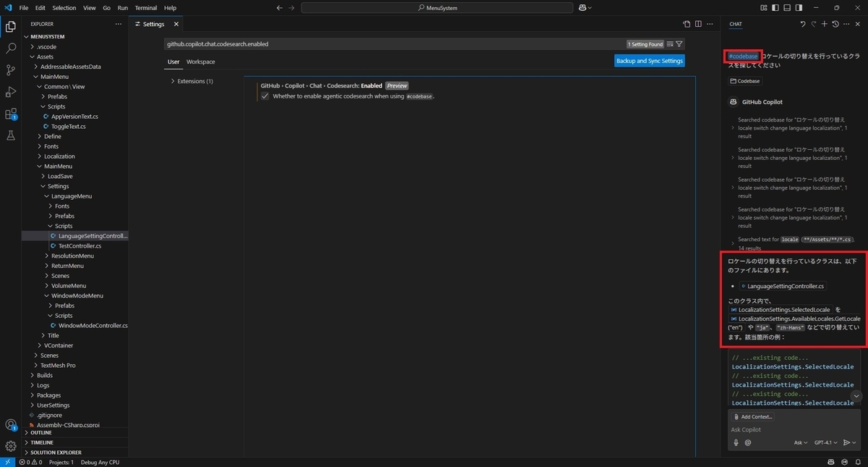Click the Search icon in the activity bar
868x467 pixels.
click(10, 46)
